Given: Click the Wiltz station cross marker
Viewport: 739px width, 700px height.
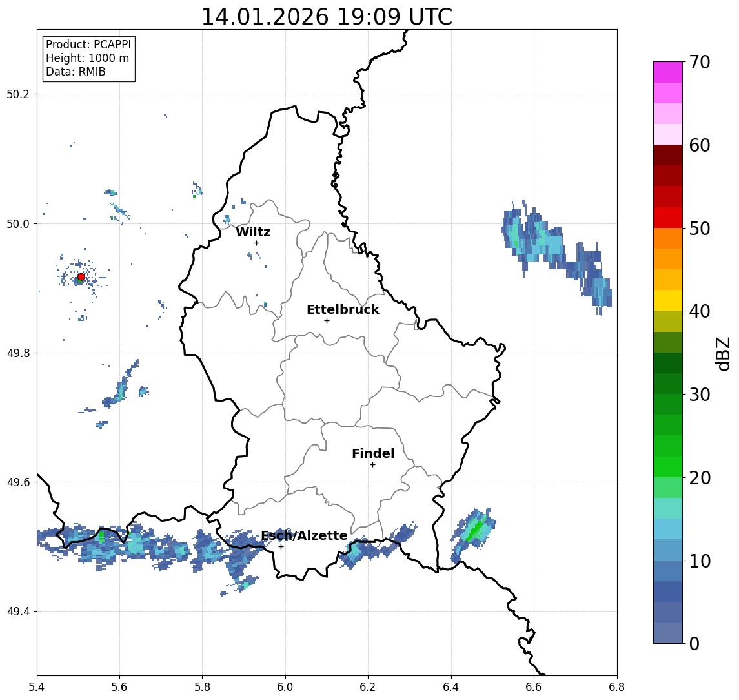Looking at the screenshot, I should (x=256, y=243).
